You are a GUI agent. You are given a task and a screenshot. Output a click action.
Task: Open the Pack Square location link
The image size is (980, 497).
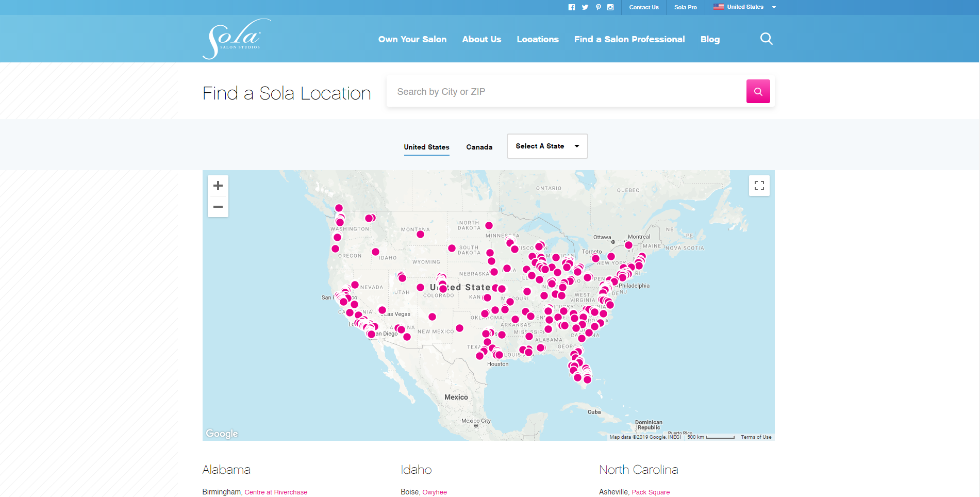point(651,492)
